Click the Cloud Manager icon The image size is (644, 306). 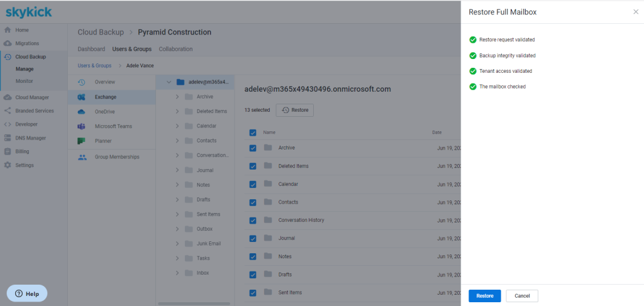[7, 97]
